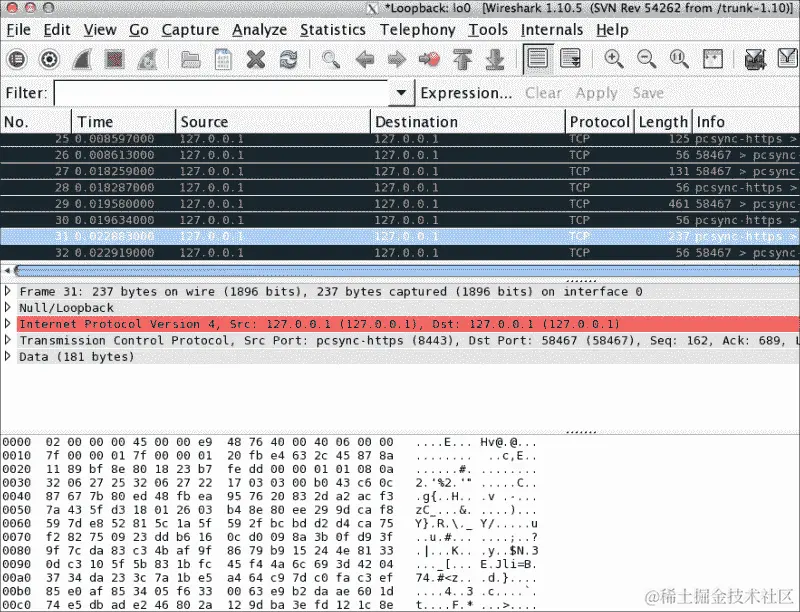Expand the Null/Loopback section

[x=8, y=308]
